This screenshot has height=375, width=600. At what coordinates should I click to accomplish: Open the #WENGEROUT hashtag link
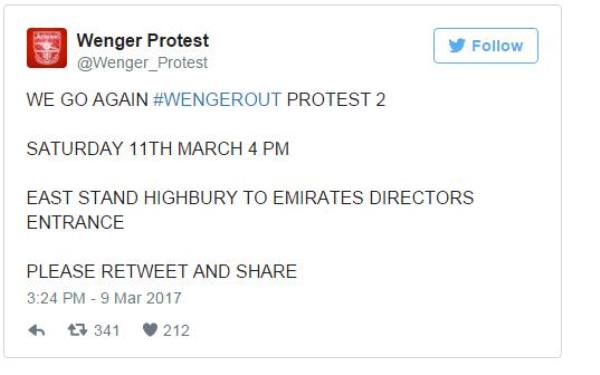coord(217,99)
